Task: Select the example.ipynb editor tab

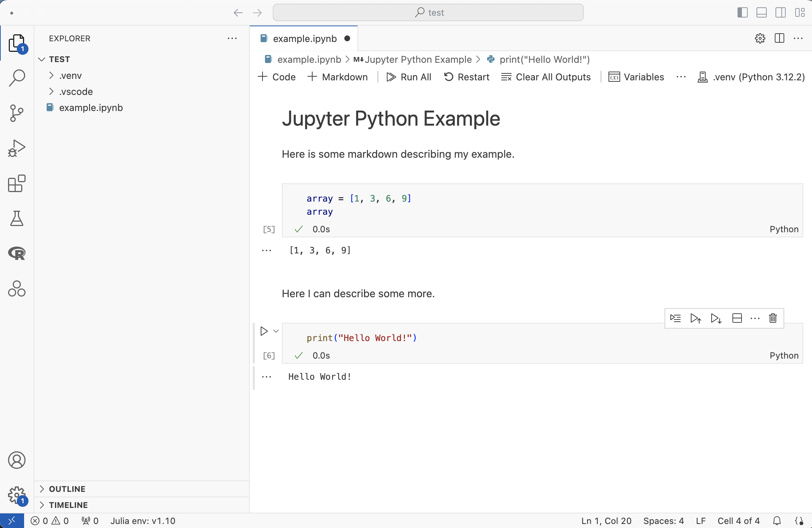Action: point(304,38)
